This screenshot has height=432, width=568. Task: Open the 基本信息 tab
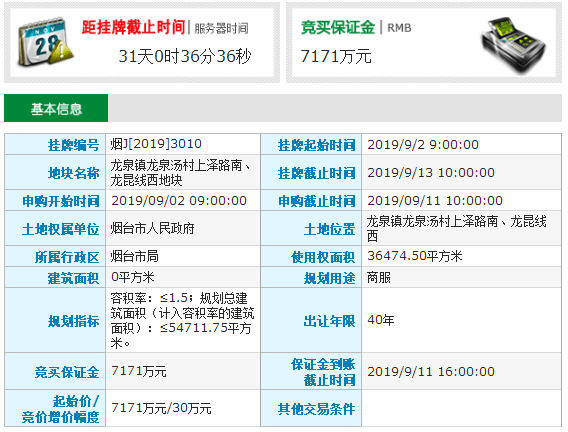click(x=56, y=108)
